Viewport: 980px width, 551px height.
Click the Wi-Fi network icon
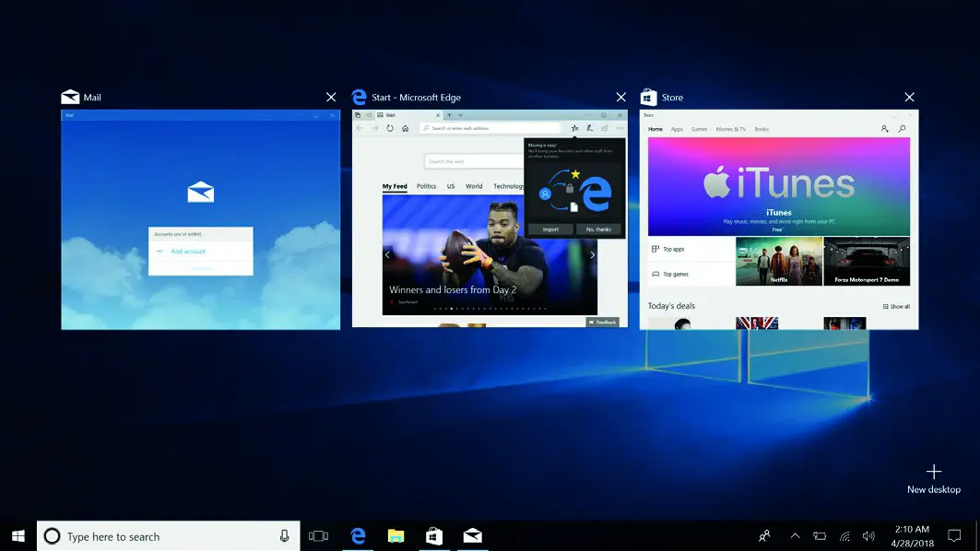(x=844, y=536)
